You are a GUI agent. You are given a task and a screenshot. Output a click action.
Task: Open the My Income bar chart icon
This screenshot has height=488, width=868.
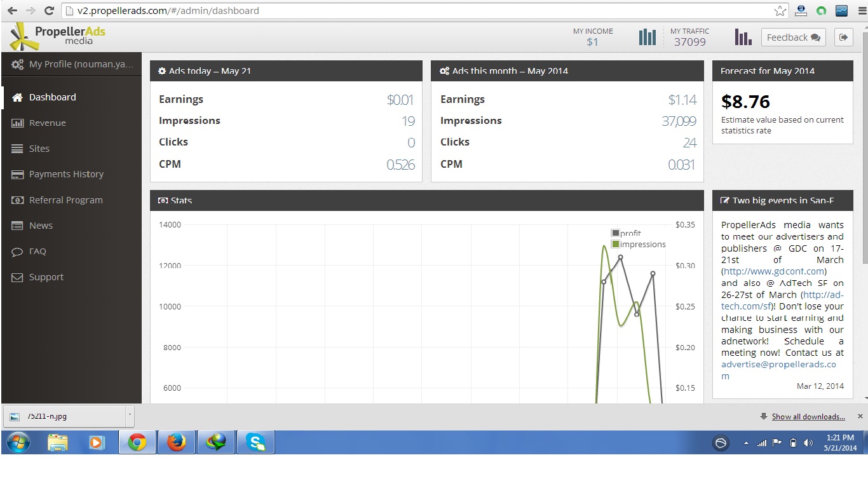[647, 37]
